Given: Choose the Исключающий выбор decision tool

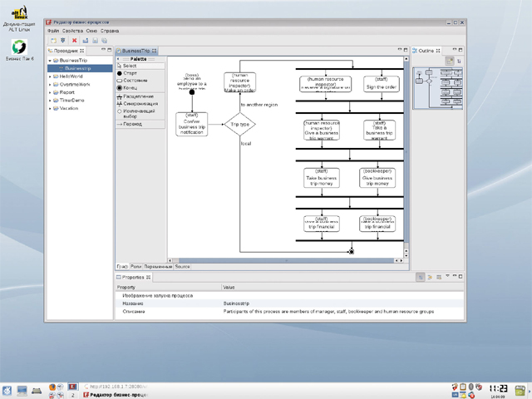Looking at the screenshot, I should (x=140, y=113).
